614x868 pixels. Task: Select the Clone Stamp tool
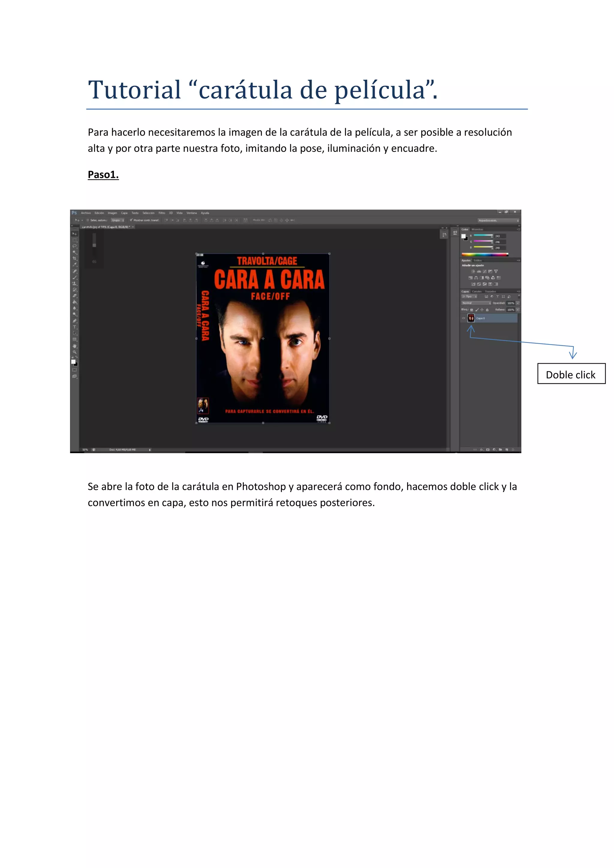pos(74,284)
